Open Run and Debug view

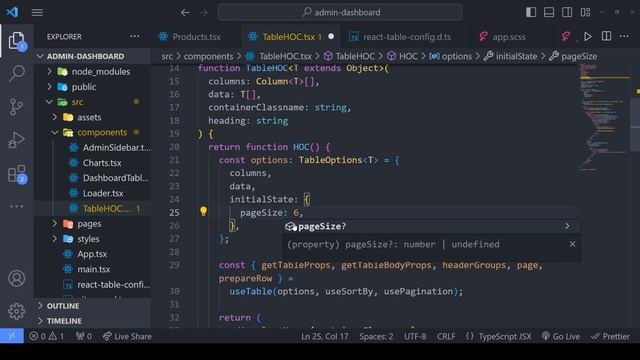click(x=17, y=140)
